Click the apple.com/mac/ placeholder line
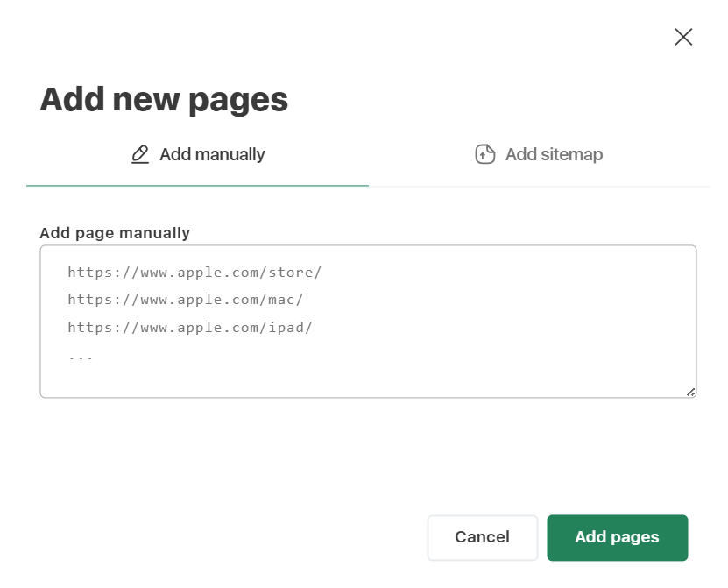 coord(186,300)
